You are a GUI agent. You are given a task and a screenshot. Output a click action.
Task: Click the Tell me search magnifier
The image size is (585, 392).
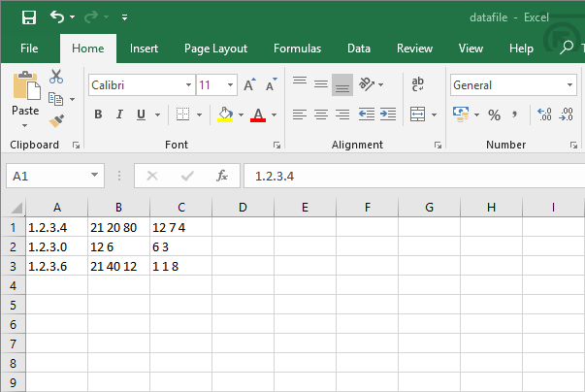(567, 48)
